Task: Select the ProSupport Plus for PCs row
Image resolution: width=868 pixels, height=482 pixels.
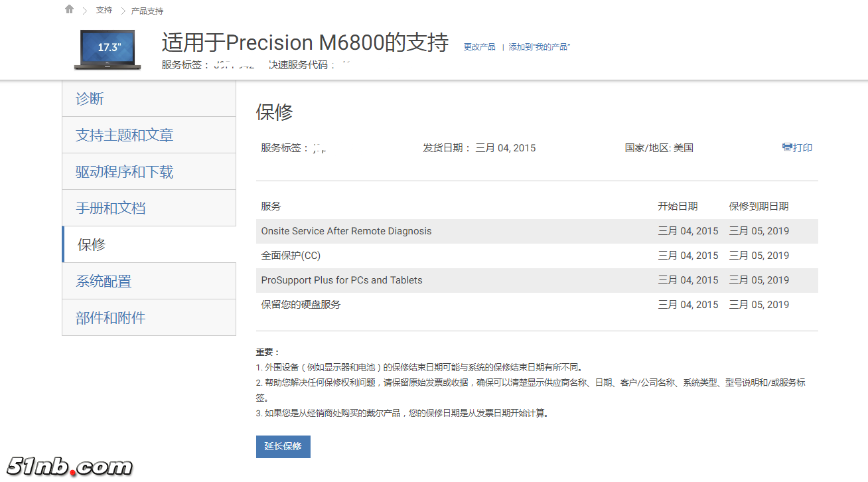Action: 340,280
